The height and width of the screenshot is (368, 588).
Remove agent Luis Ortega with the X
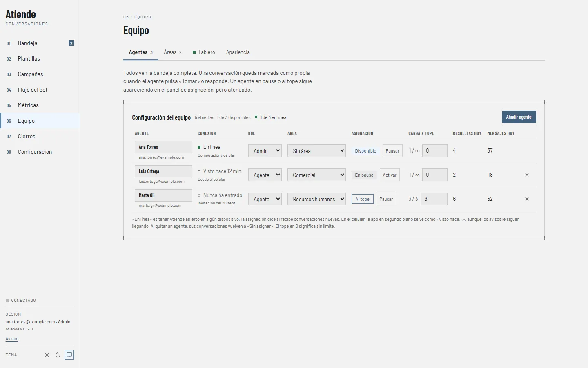coord(527,175)
